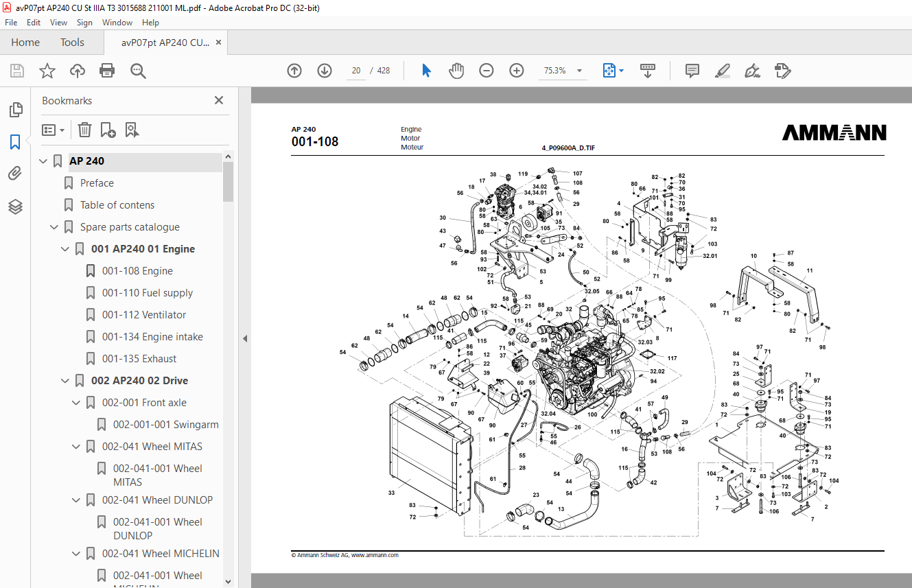
Task: Open the Attachments paperclip panel
Action: click(x=15, y=174)
